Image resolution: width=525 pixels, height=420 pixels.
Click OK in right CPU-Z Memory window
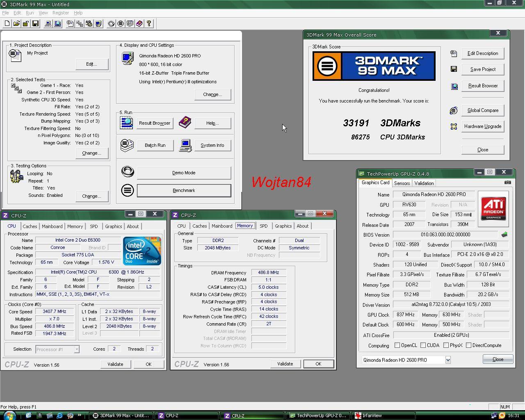click(318, 364)
